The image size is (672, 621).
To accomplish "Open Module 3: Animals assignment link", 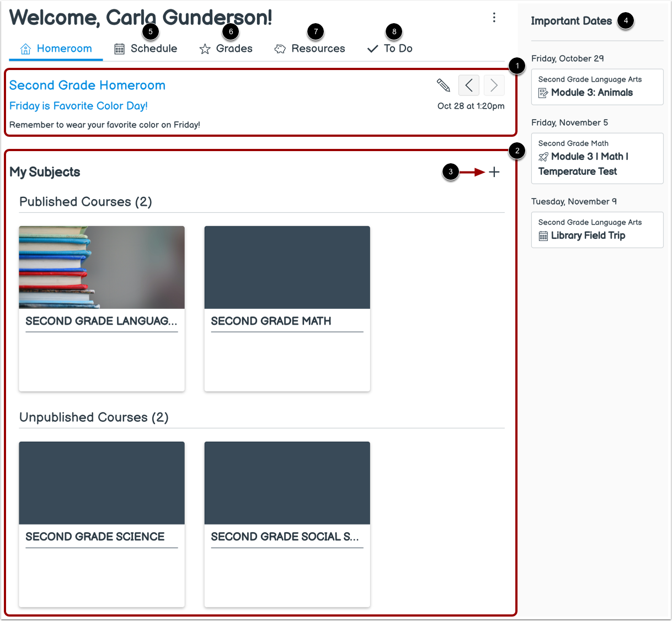I will pyautogui.click(x=592, y=93).
